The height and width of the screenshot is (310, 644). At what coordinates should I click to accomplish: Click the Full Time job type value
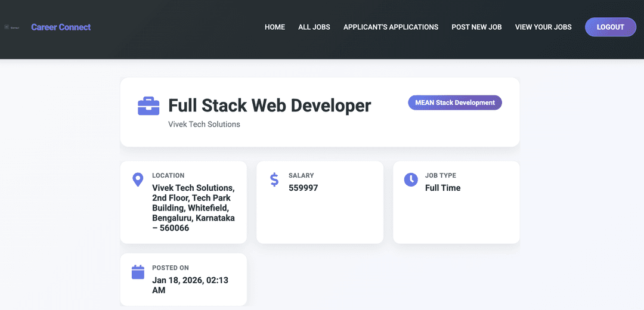coord(442,188)
